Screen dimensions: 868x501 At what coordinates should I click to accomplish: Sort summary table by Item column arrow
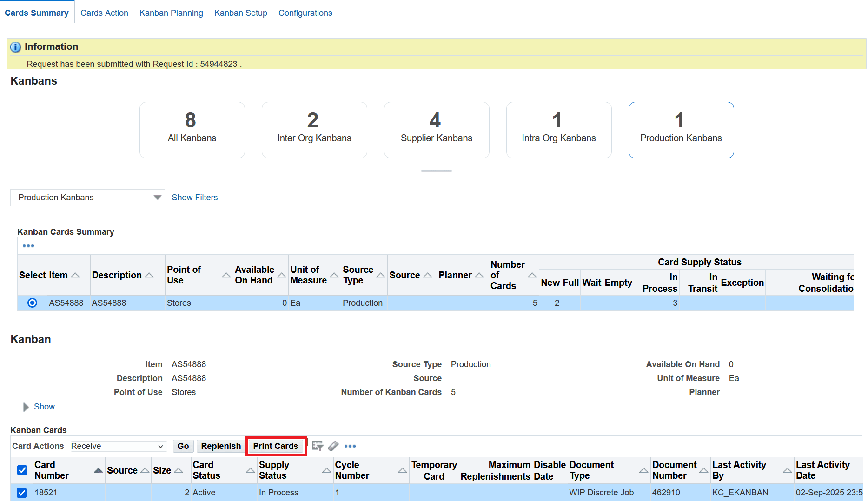coord(75,276)
